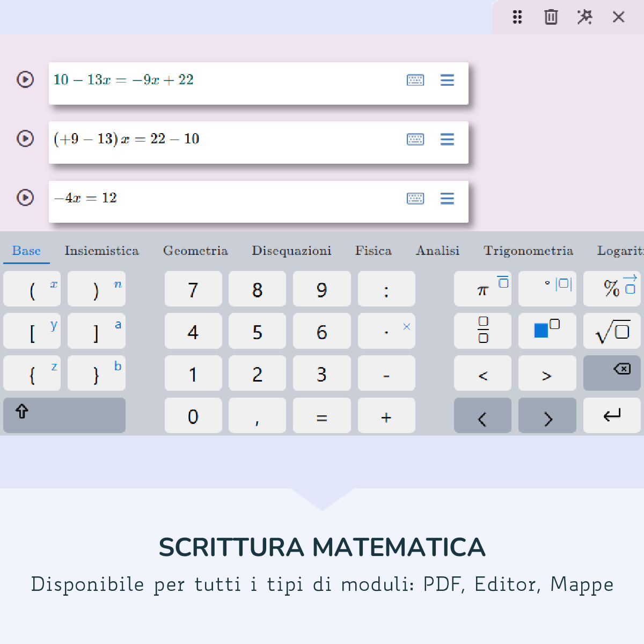Move cursor right with arrow key
Screen dimensions: 644x644
547,415
